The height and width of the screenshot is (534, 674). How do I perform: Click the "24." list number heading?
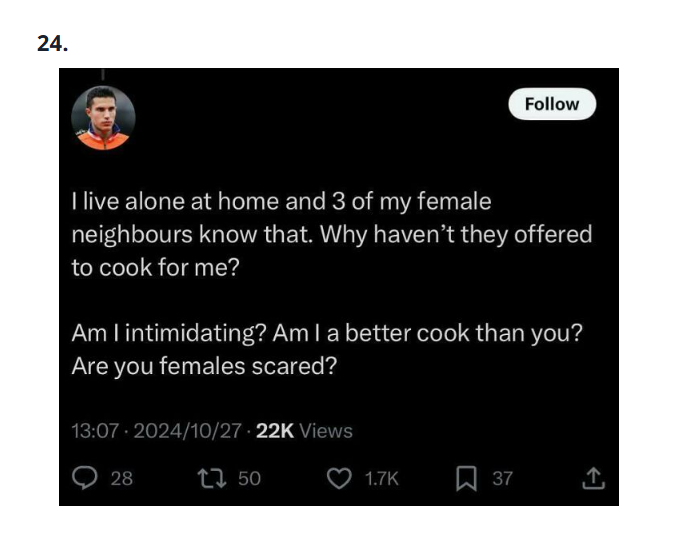(52, 44)
